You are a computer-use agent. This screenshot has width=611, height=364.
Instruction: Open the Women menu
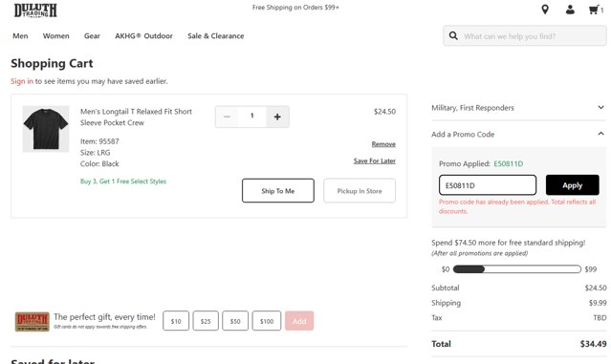pyautogui.click(x=56, y=35)
